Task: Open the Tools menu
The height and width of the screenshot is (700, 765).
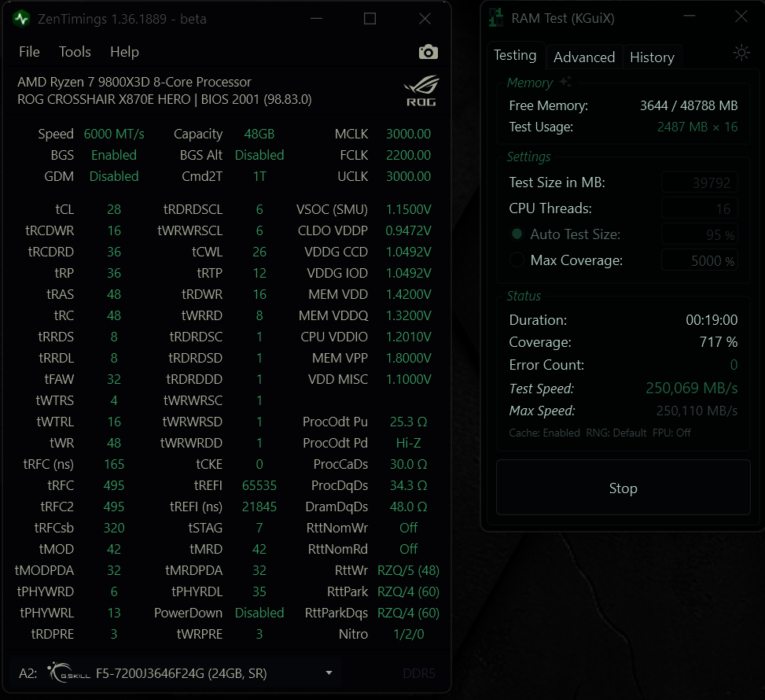Action: click(x=75, y=52)
